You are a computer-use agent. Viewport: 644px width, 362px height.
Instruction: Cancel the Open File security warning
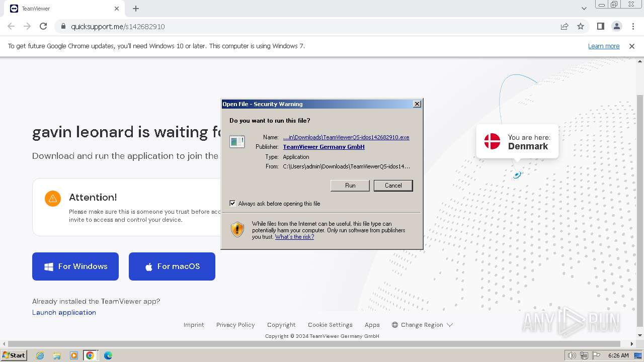(x=393, y=186)
